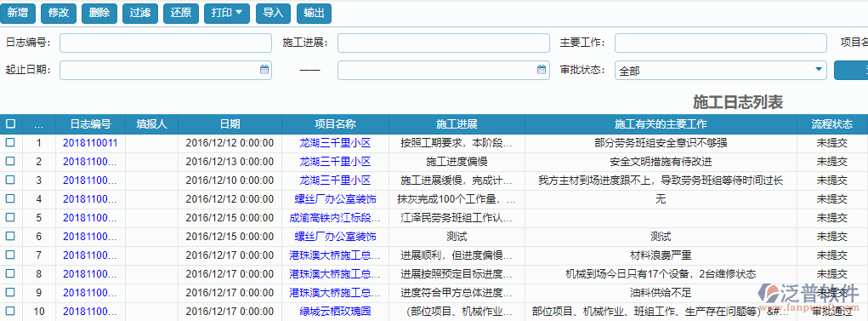Check the checkbox for row 7
The width and height of the screenshot is (868, 321).
pyautogui.click(x=10, y=255)
